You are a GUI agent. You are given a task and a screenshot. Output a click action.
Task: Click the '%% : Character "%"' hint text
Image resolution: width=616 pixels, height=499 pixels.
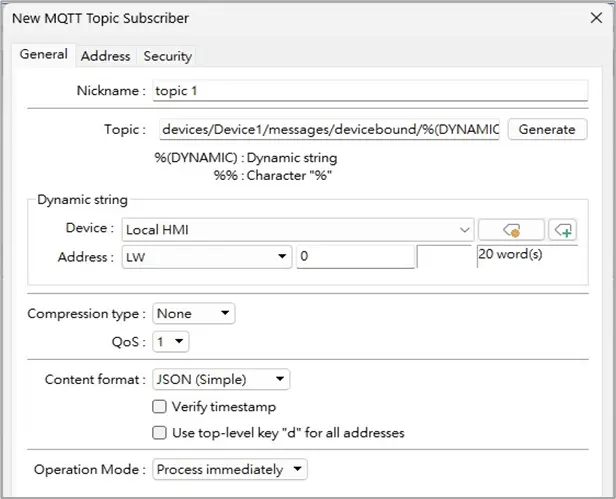(x=273, y=175)
